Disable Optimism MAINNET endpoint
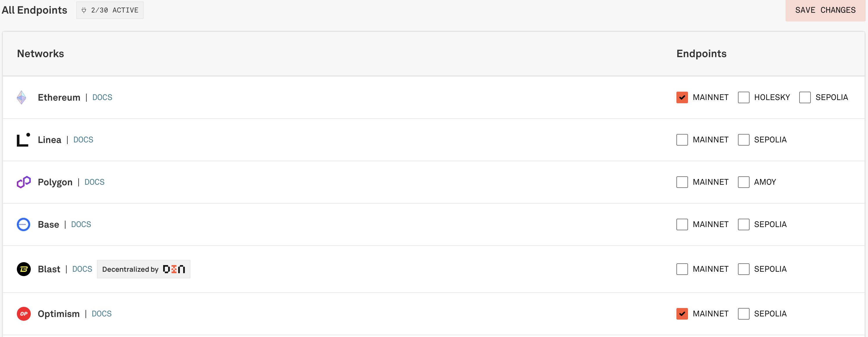The height and width of the screenshot is (337, 868). click(x=682, y=314)
